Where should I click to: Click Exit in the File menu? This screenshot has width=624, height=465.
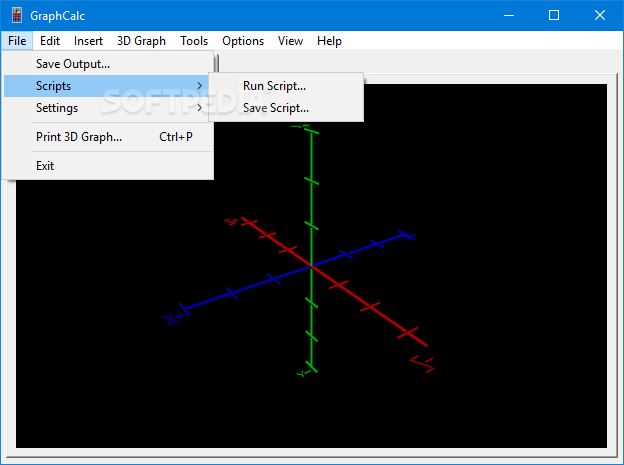tap(107, 166)
